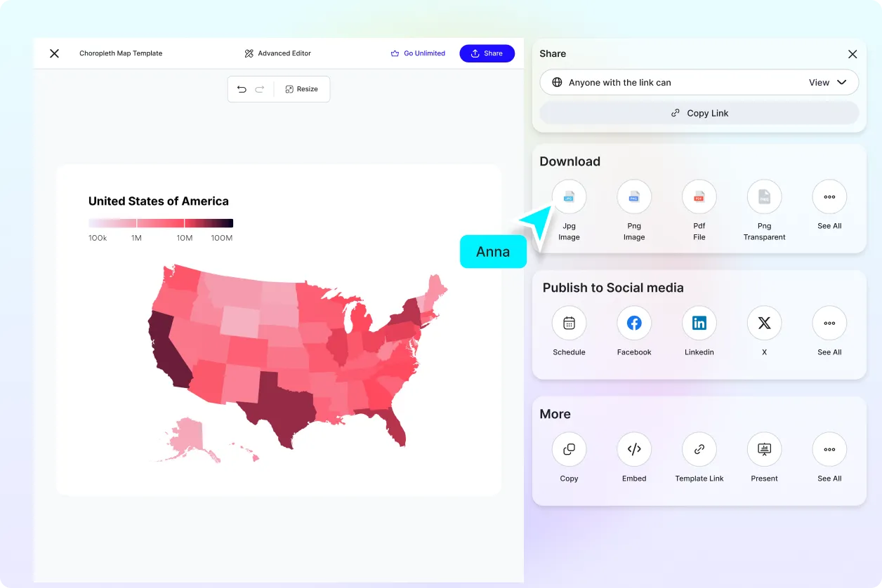Publish to X
Screen dimensions: 882x588
[764, 323]
